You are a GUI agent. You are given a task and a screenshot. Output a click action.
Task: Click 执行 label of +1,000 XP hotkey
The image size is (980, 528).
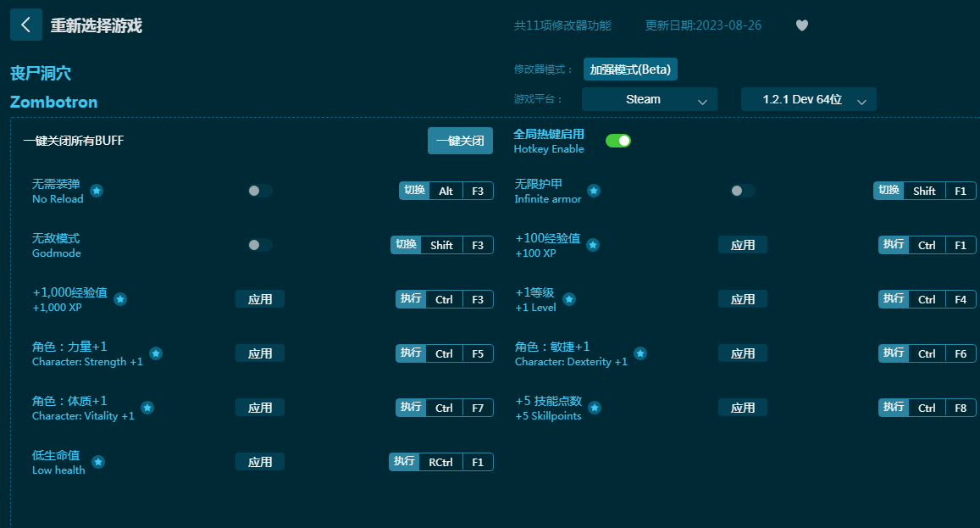411,299
